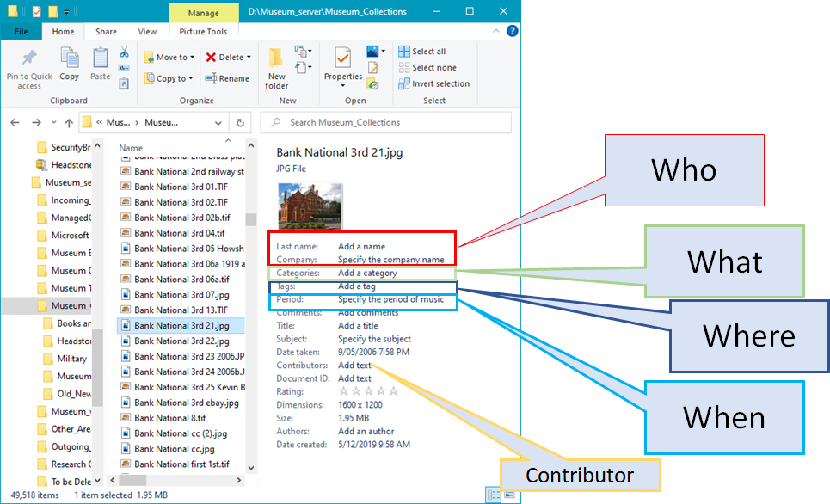
Task: Click the Rename button
Action: tap(227, 78)
